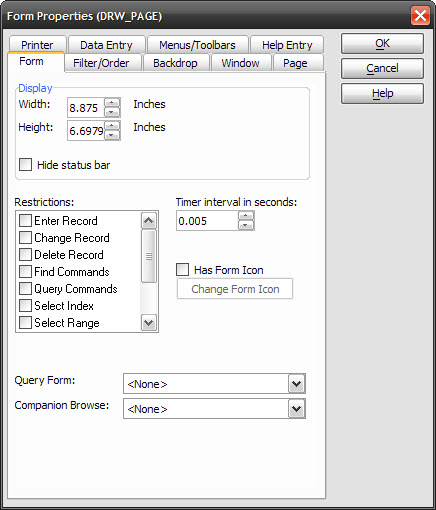Click the Width value field
This screenshot has height=510, width=436.
[86, 108]
